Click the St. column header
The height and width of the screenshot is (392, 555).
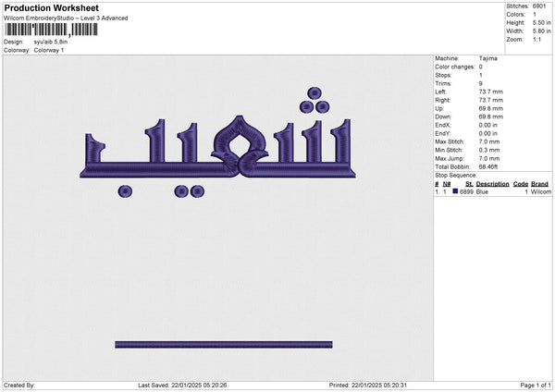click(469, 184)
